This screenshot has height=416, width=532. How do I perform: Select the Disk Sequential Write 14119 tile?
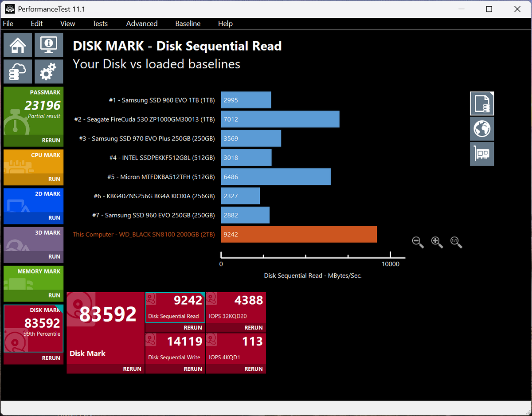point(175,349)
